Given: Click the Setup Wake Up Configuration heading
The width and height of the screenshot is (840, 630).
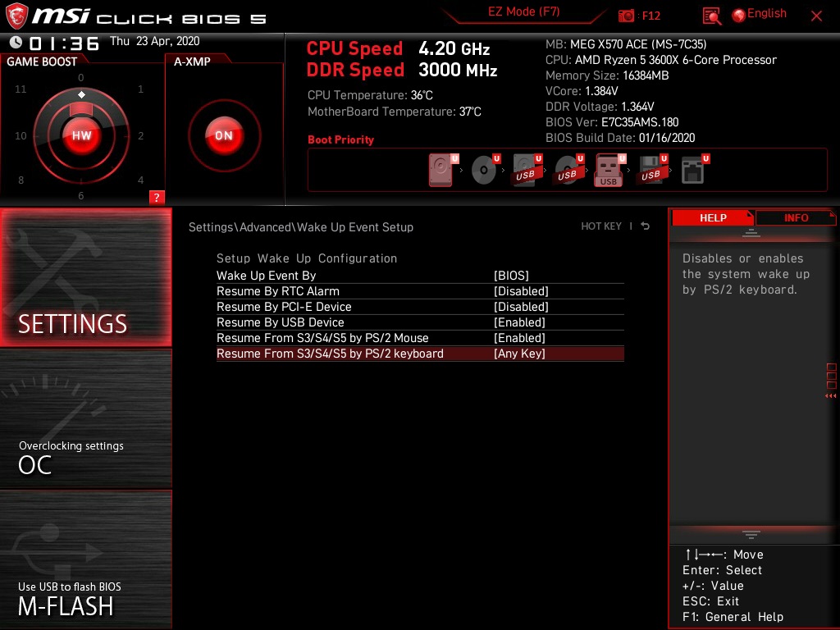Looking at the screenshot, I should pos(307,258).
